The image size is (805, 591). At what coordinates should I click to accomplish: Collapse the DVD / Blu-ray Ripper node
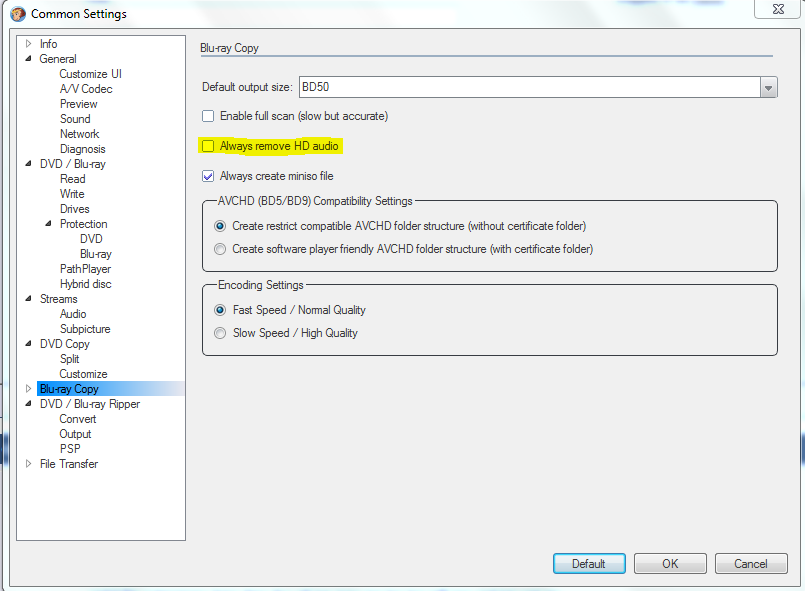click(x=28, y=404)
